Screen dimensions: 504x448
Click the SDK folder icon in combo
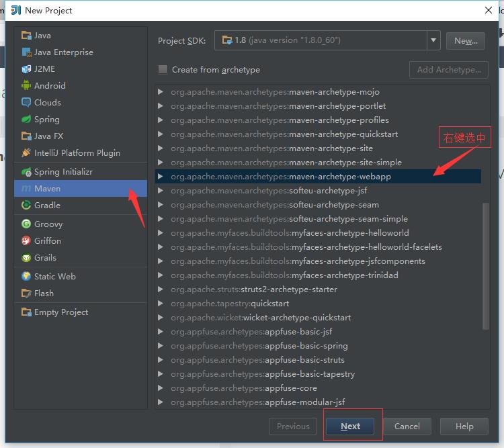(227, 40)
